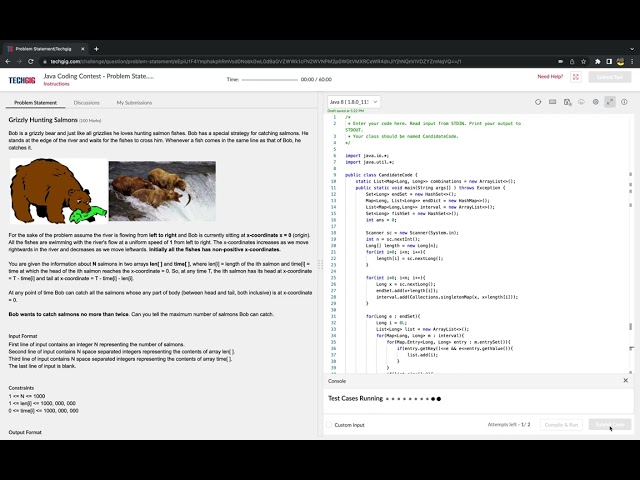Open the Chrome profile avatar
640x480 pixels.
(x=620, y=62)
